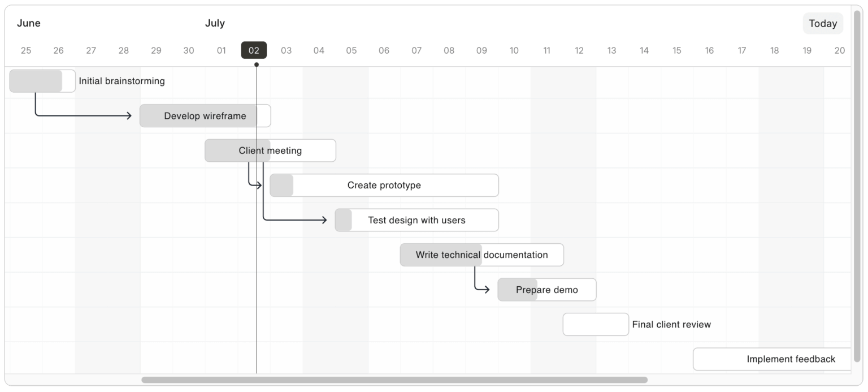Viewport: 868px width, 392px height.
Task: Click the vertical scrollbar thumb
Action: pos(857,186)
